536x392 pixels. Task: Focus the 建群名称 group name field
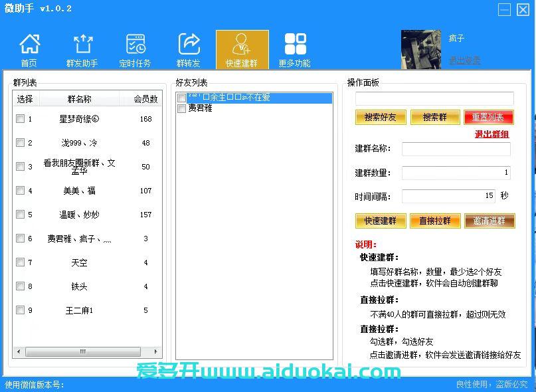click(456, 149)
